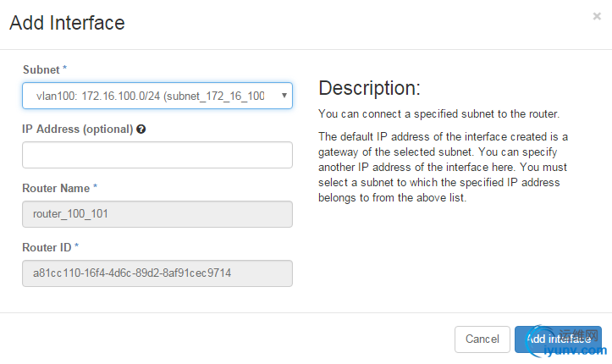The width and height of the screenshot is (612, 364).
Task: Click the Router ID label
Action: [47, 246]
